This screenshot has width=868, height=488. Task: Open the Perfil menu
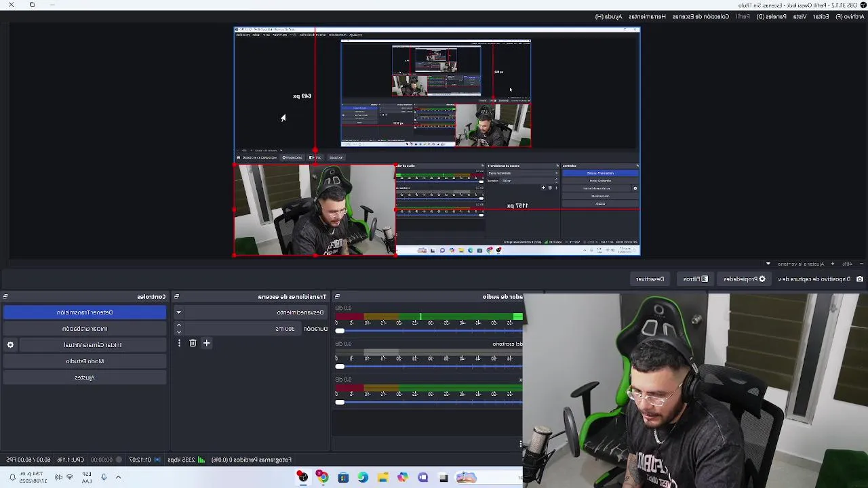743,16
